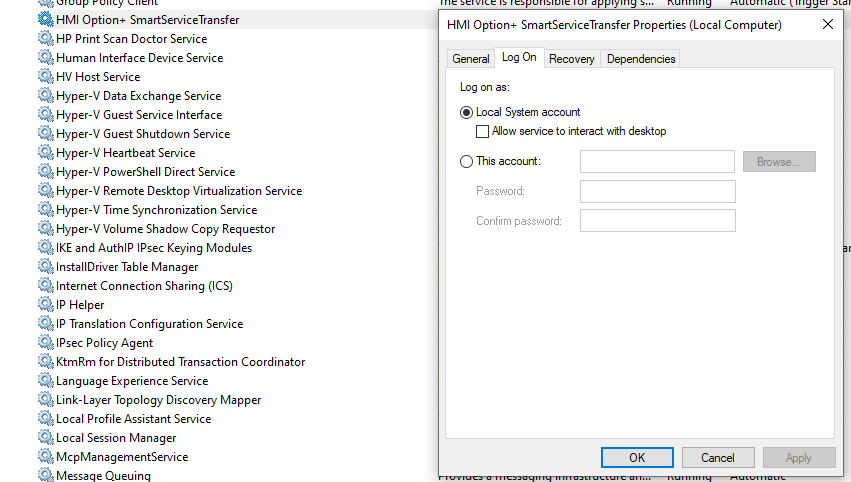Click the Confirm password field
This screenshot has height=482, width=851.
(x=657, y=221)
